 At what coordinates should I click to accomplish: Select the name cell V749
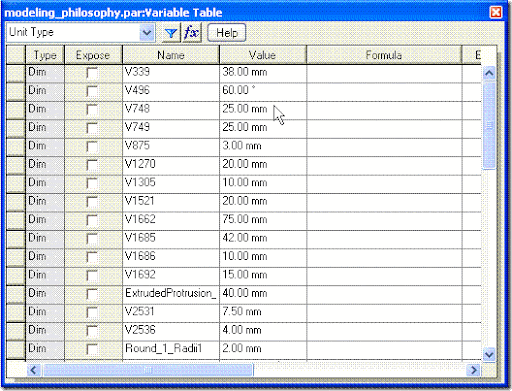pyautogui.click(x=171, y=128)
